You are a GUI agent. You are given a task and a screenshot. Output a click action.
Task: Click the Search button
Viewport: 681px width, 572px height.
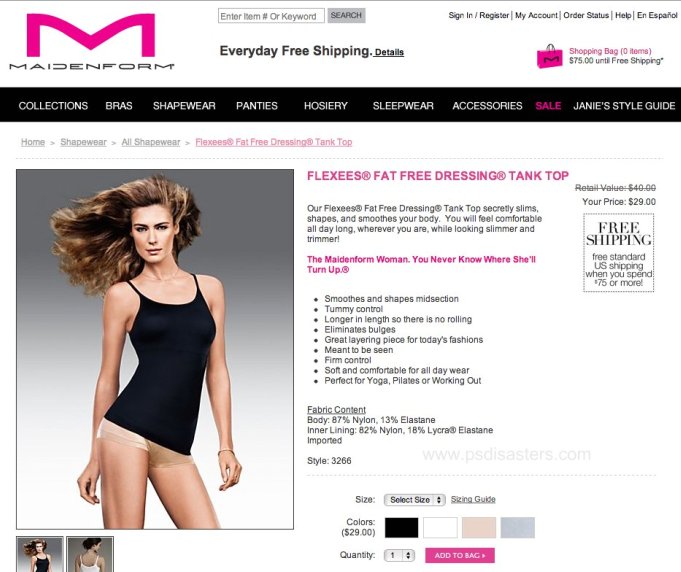pyautogui.click(x=346, y=16)
